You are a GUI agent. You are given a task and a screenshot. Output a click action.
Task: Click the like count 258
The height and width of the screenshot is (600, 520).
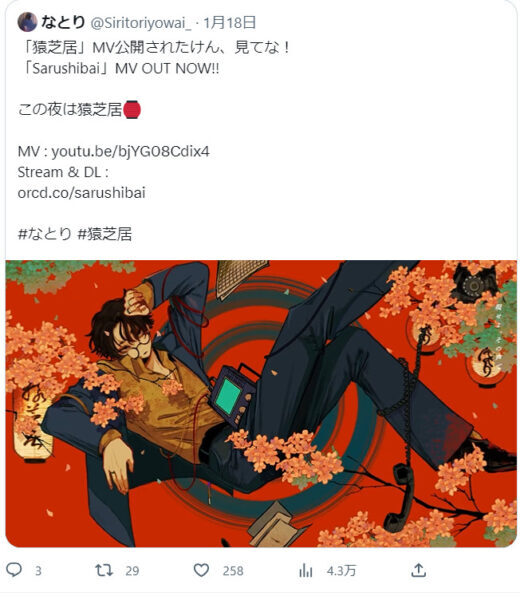233,571
